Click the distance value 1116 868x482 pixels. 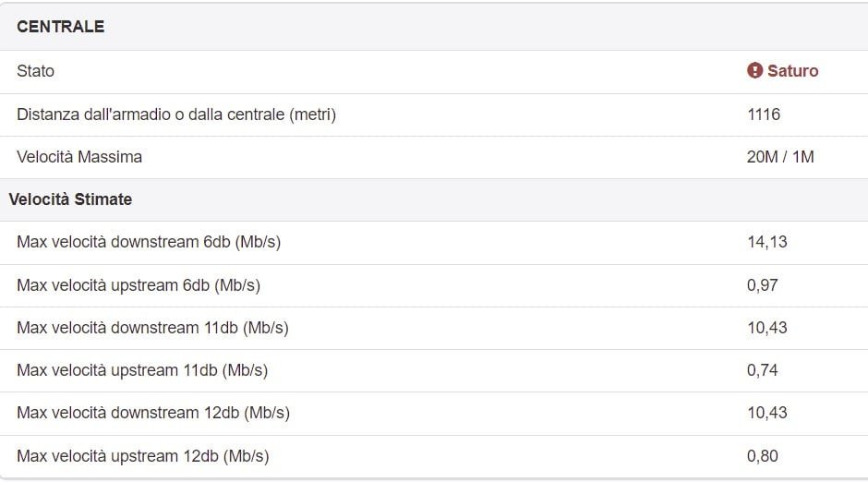(x=764, y=114)
